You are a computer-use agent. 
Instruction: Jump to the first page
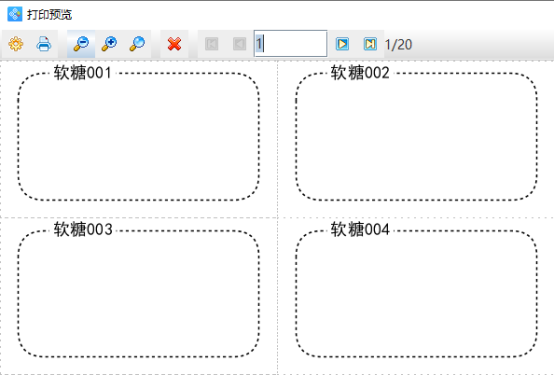[x=212, y=44]
